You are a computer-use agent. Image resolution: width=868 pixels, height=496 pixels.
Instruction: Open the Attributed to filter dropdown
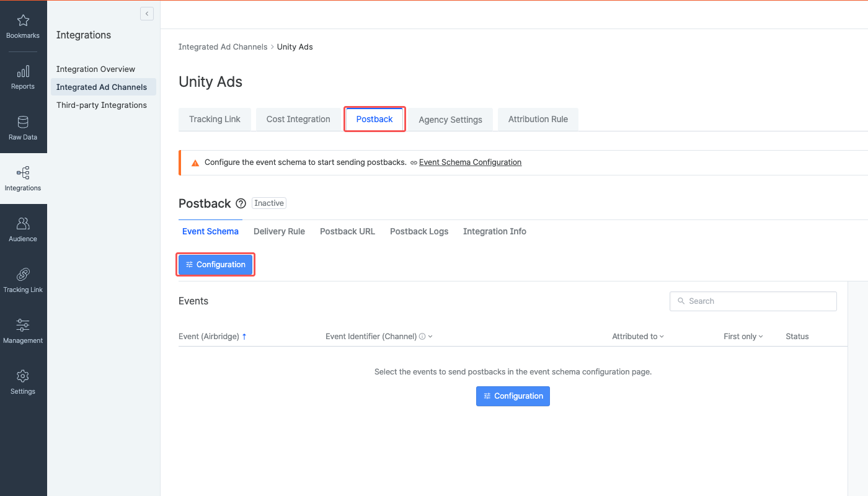[637, 336]
